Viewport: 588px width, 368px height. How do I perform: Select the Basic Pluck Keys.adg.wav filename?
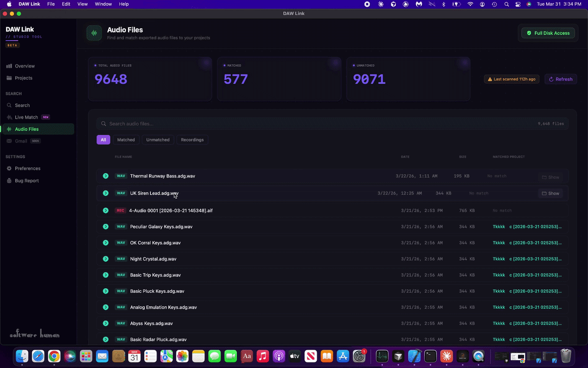[x=157, y=291]
